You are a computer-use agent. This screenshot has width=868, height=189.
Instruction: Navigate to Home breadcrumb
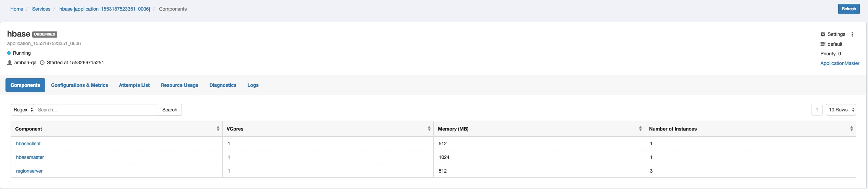[x=17, y=9]
